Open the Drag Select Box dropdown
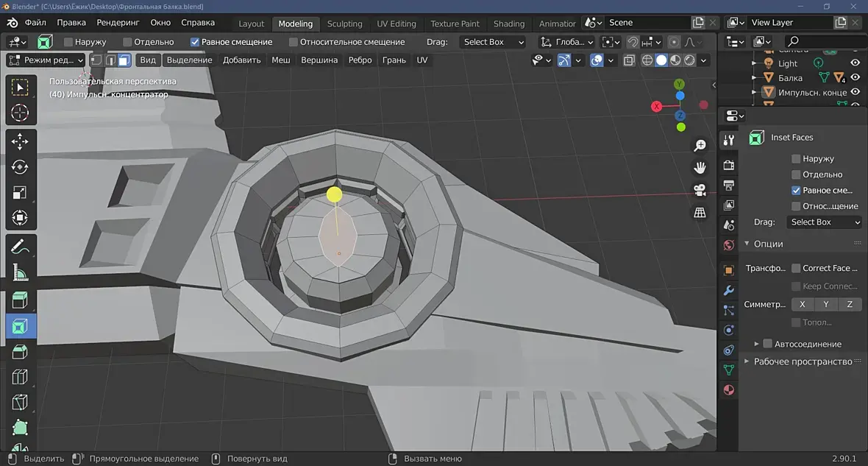Viewport: 868px width, 466px height. [493, 42]
